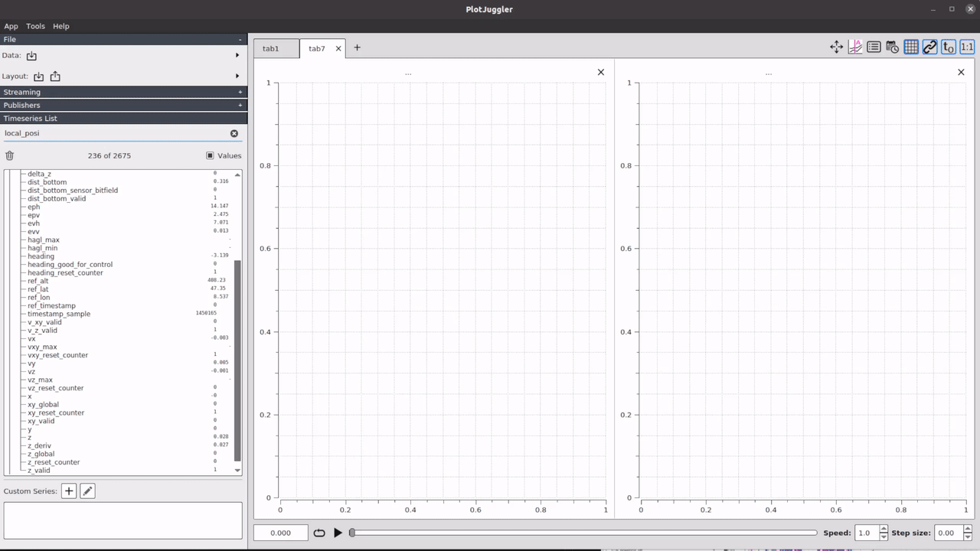Clear the search field with the X button
The image size is (980, 551).
[x=234, y=132]
